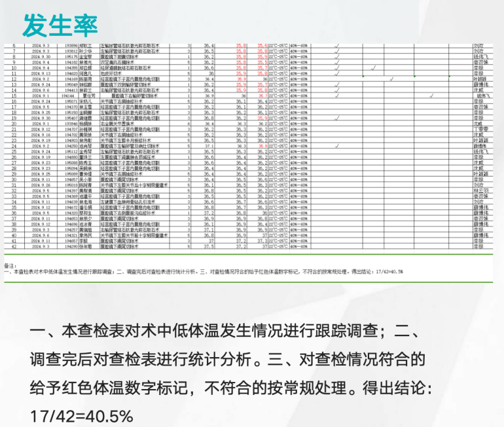Screen dimensions: 504x427
Task: Select row number 20 in the table
Action: pyautogui.click(x=14, y=124)
